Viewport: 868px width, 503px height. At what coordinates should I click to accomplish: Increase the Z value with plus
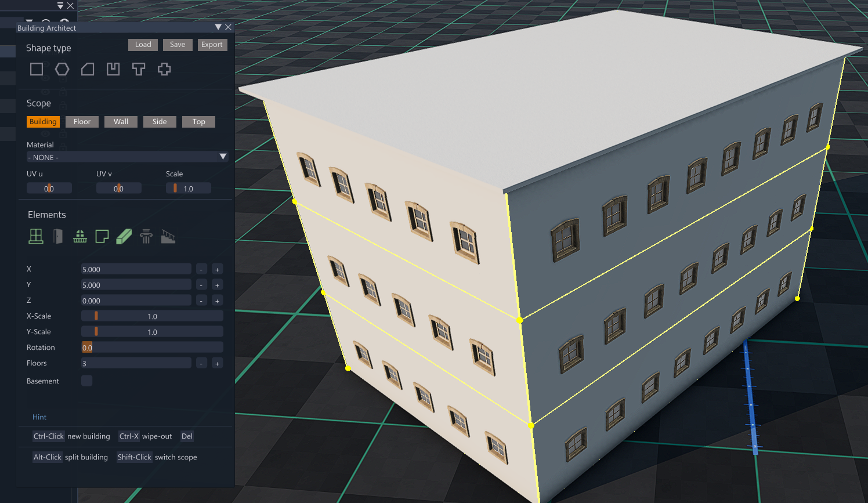[217, 301]
